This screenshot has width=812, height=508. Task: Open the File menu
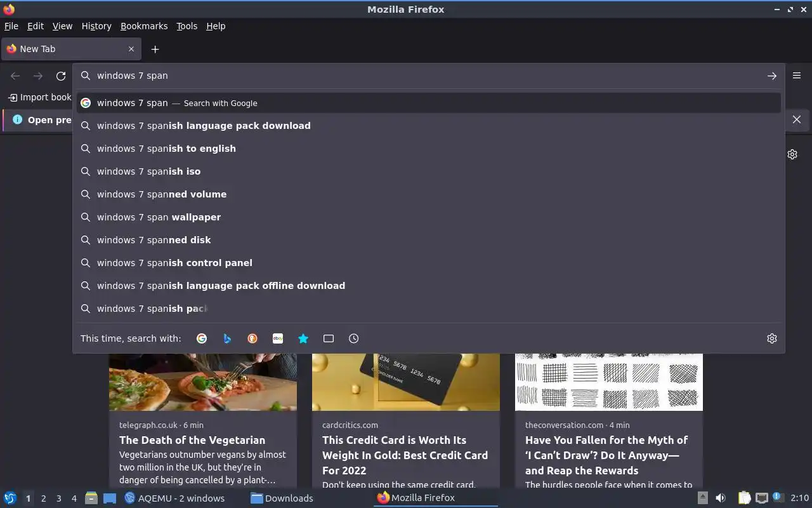click(x=11, y=26)
